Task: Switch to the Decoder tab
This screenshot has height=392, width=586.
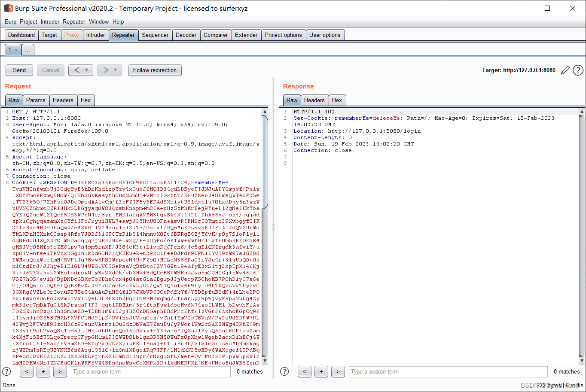Action: tap(186, 35)
